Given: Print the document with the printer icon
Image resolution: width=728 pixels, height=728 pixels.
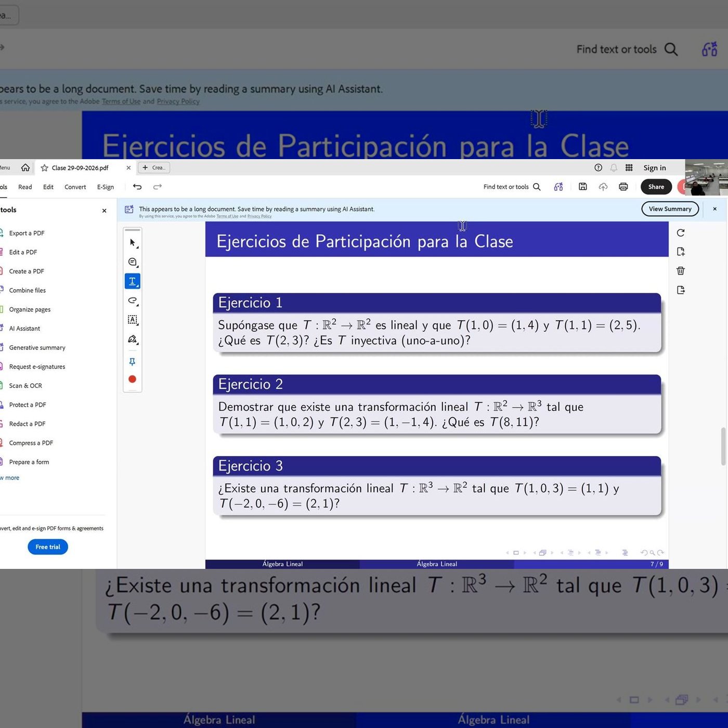Looking at the screenshot, I should click(x=623, y=187).
